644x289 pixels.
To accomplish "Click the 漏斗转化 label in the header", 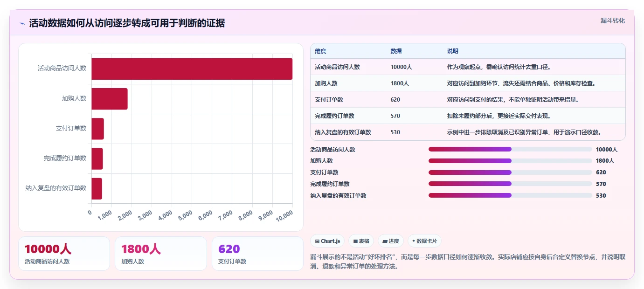I will coord(612,21).
